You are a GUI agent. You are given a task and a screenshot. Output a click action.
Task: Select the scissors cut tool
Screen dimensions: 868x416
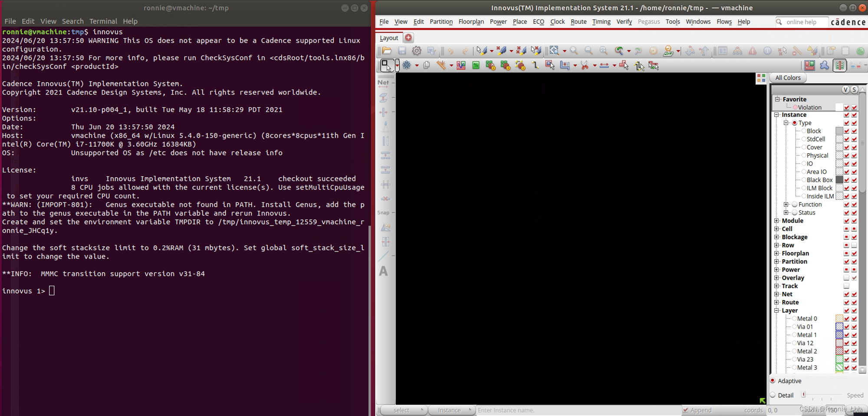tap(585, 65)
